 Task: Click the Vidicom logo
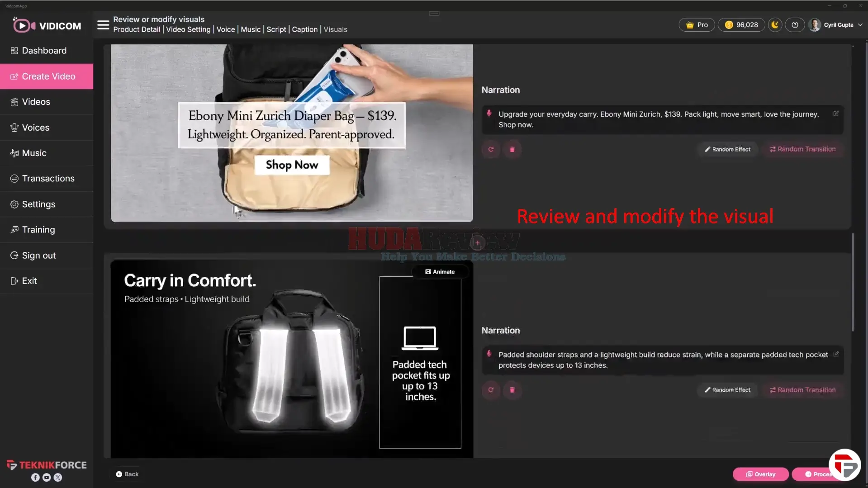click(47, 25)
